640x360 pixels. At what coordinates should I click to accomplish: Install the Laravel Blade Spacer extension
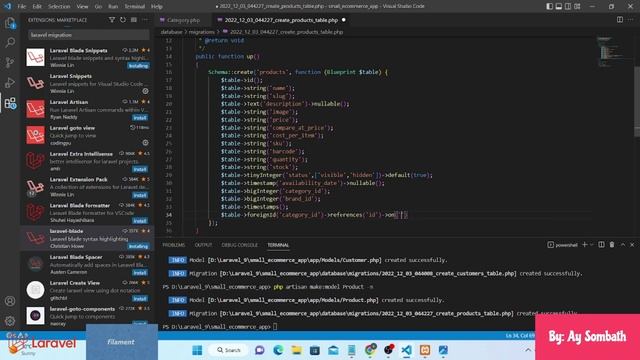coord(140,273)
